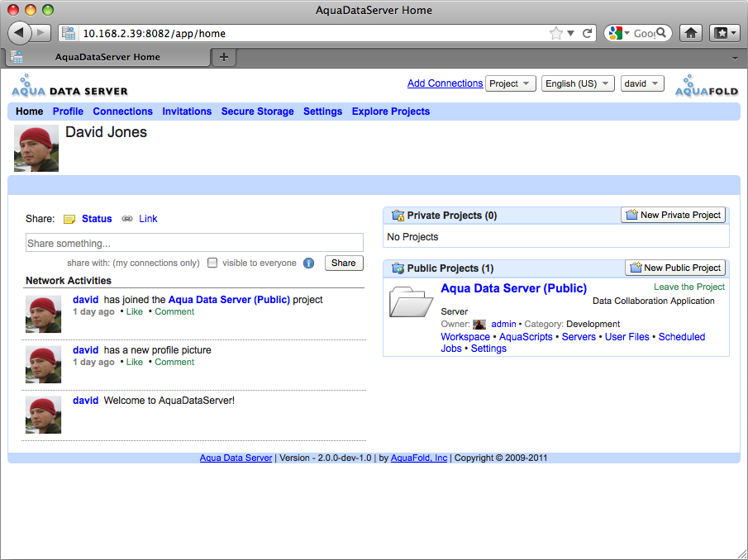Open the list all tabs dropdown

coord(735,58)
